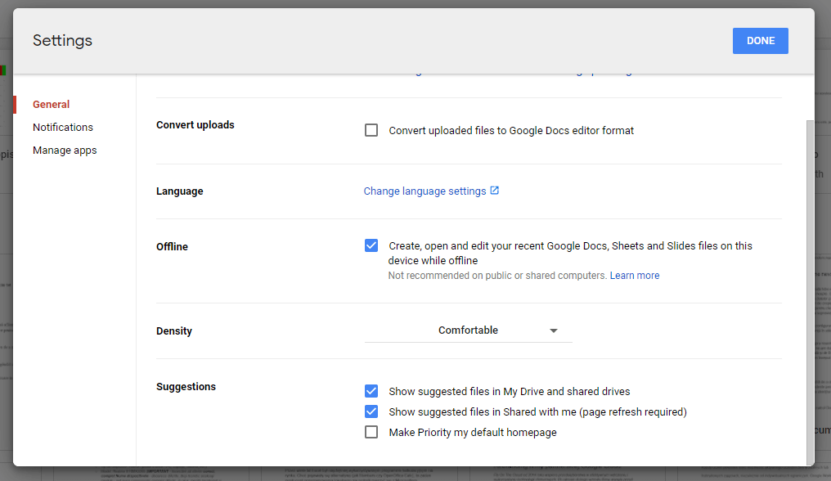Untick suggested files in Shared with me
This screenshot has height=481, width=831.
pos(371,411)
